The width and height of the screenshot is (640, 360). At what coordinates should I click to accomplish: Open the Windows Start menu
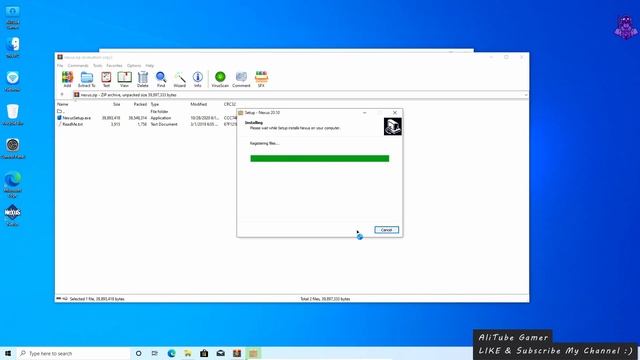[8, 353]
